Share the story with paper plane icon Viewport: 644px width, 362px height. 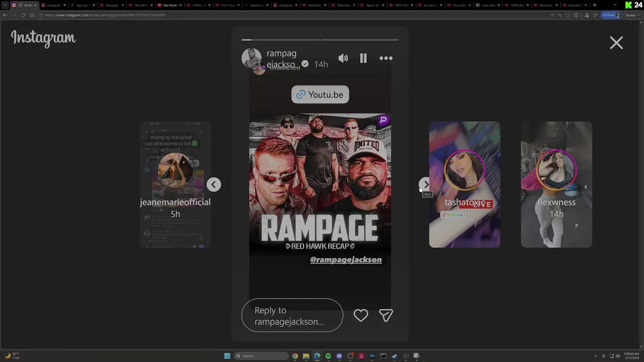386,315
